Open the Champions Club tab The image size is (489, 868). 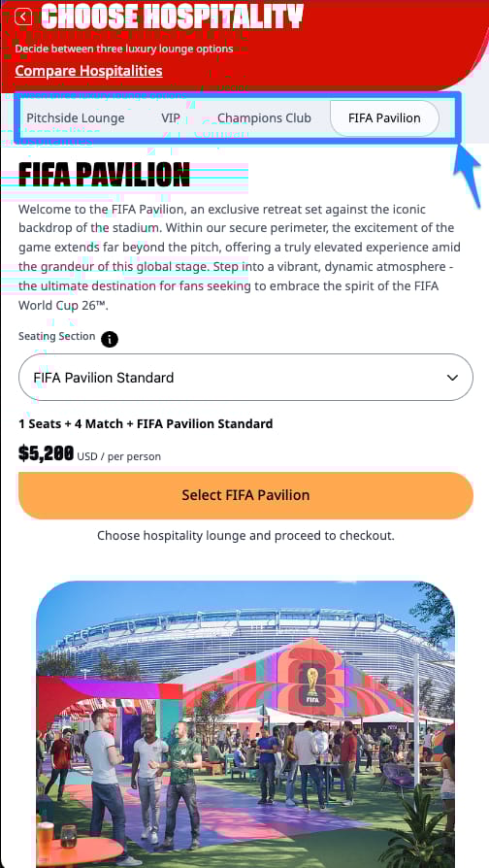click(265, 117)
